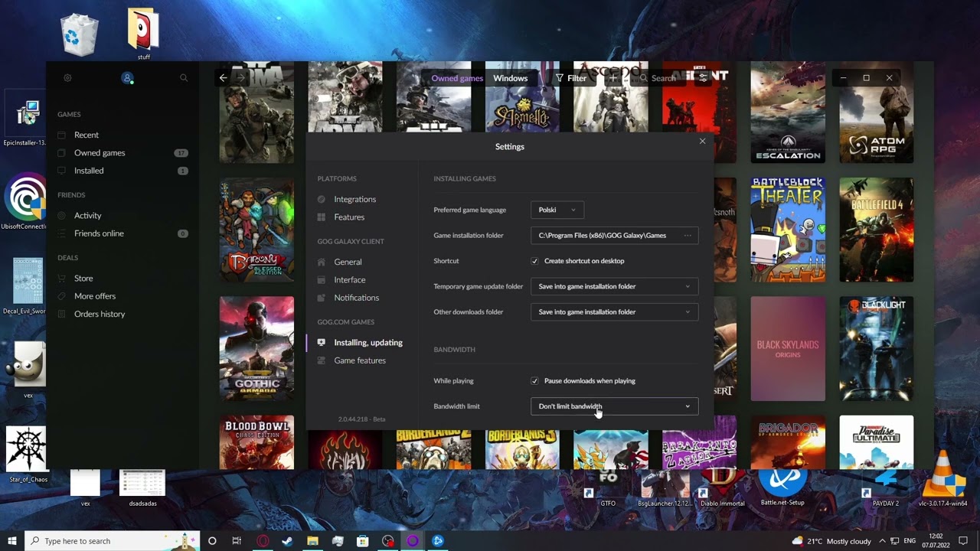The height and width of the screenshot is (551, 980).
Task: Open GOG Galaxy purple taskbar icon
Action: pos(413,541)
